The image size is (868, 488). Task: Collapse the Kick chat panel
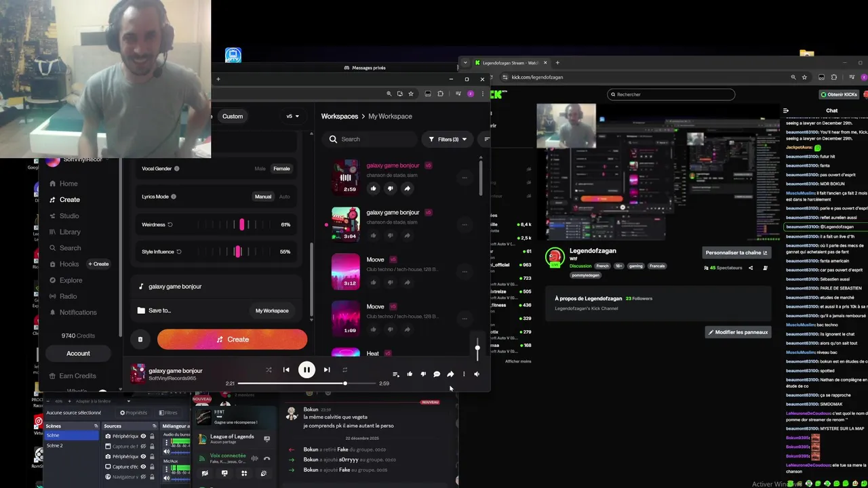point(786,110)
